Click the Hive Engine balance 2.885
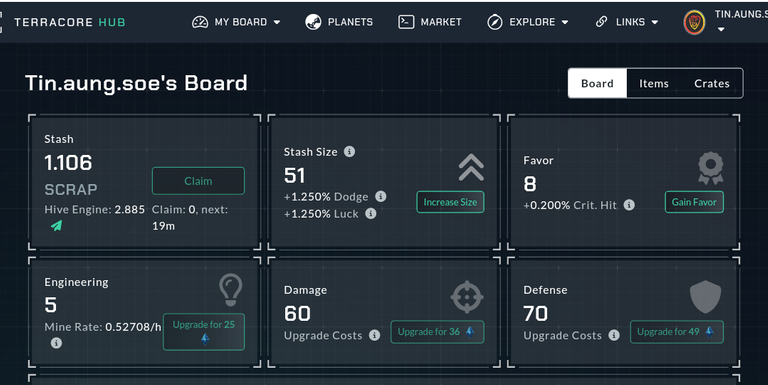 point(130,210)
